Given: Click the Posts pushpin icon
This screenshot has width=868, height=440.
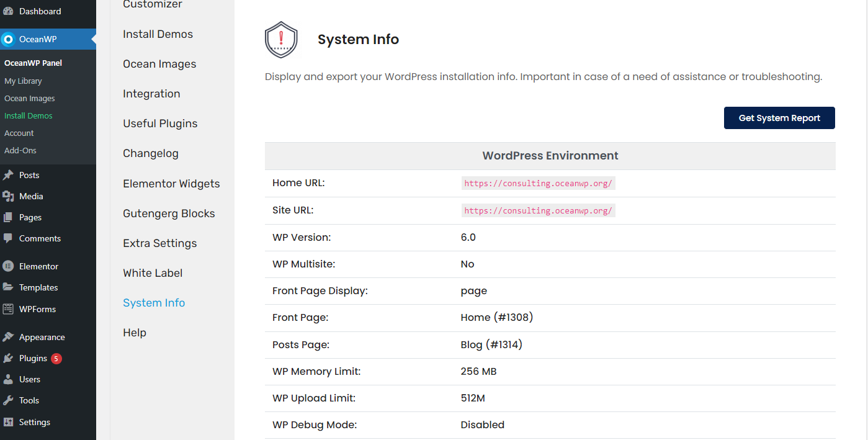Looking at the screenshot, I should (8, 175).
